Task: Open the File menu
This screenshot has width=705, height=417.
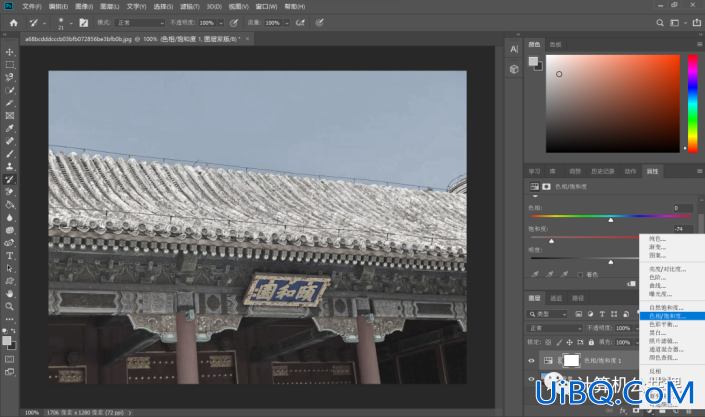Action: pos(32,6)
